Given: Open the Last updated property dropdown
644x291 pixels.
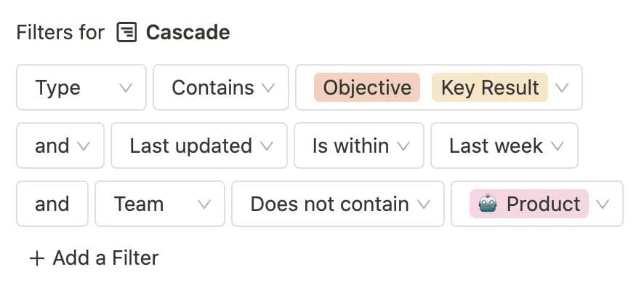Looking at the screenshot, I should [199, 145].
